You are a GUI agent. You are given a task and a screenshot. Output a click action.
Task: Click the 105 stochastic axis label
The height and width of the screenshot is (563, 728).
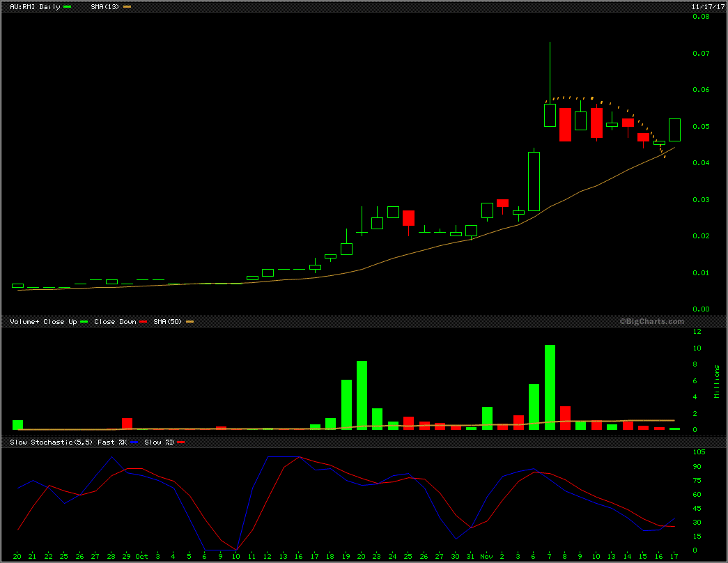pyautogui.click(x=699, y=452)
